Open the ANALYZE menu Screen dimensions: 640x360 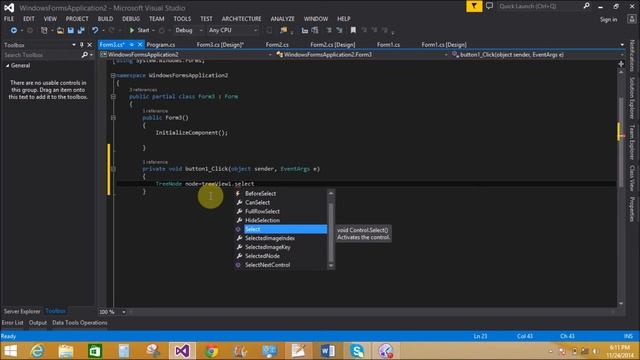tap(282, 19)
